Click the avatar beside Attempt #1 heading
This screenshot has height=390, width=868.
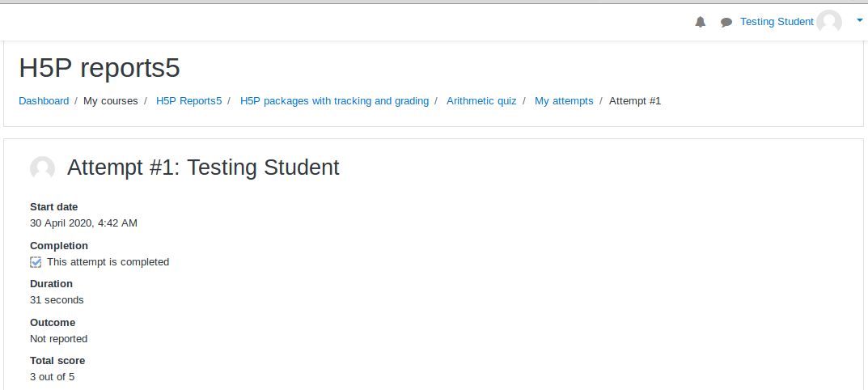coord(43,167)
